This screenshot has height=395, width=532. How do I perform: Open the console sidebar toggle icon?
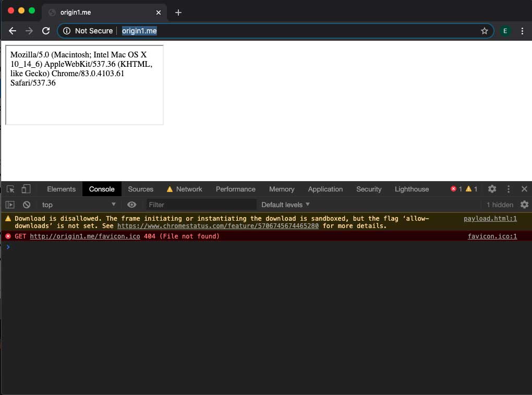[10, 205]
